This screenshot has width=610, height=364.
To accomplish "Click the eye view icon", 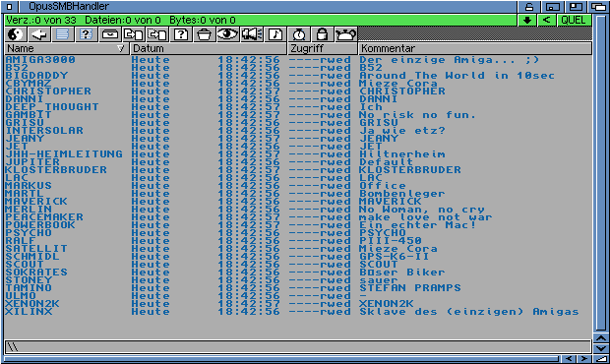I will tap(227, 34).
